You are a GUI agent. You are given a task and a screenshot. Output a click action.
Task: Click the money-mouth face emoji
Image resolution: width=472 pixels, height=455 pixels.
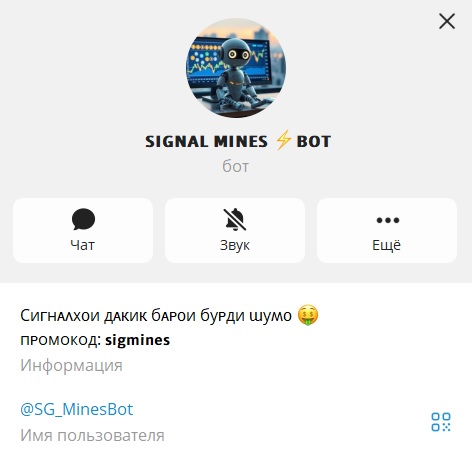308,315
